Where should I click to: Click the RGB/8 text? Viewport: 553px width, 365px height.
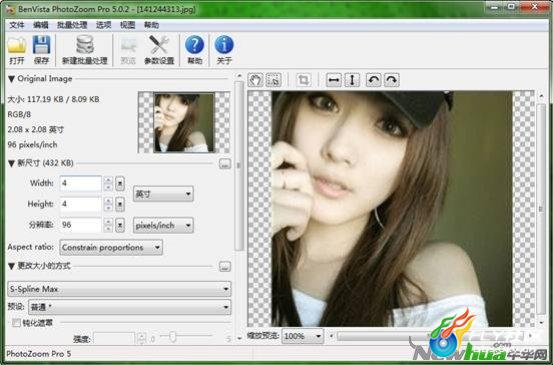tap(19, 114)
